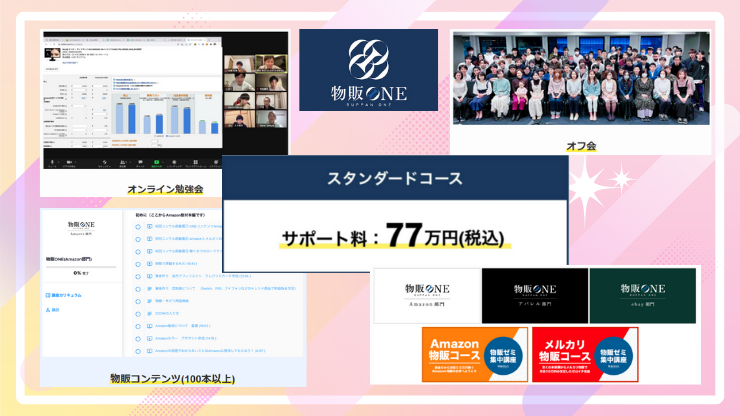
Task: Click the bar chart in shared screen
Action: tap(166, 114)
